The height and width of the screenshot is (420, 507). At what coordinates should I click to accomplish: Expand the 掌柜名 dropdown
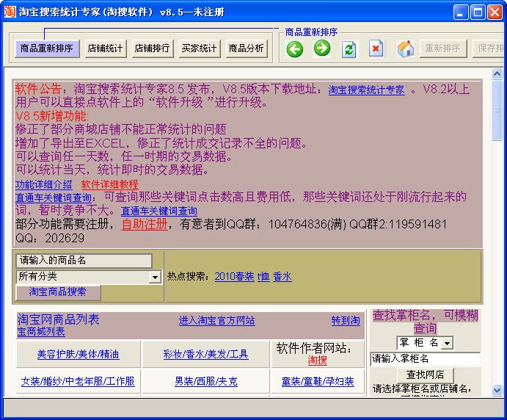(447, 343)
